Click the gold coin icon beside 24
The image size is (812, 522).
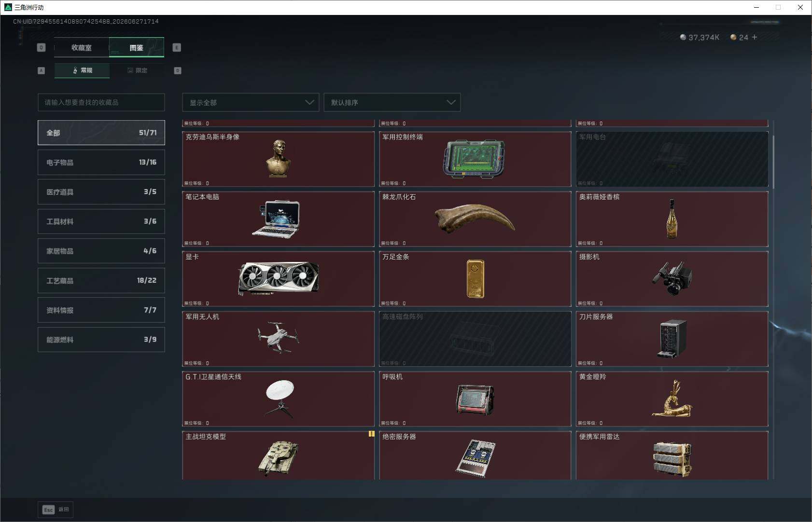733,37
